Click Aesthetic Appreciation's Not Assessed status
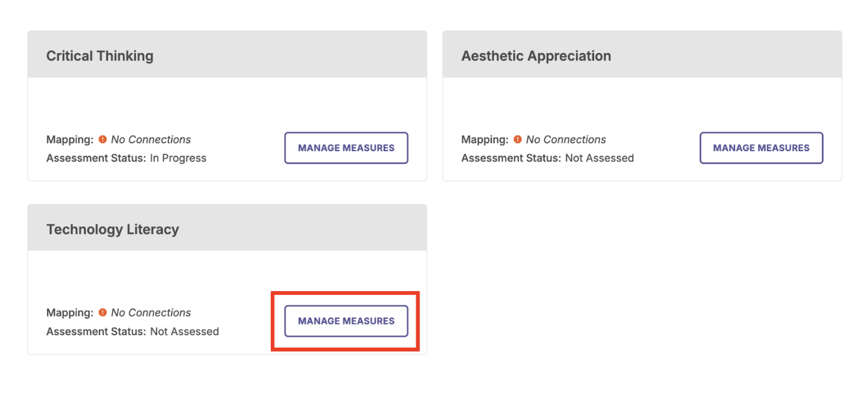 click(x=599, y=158)
